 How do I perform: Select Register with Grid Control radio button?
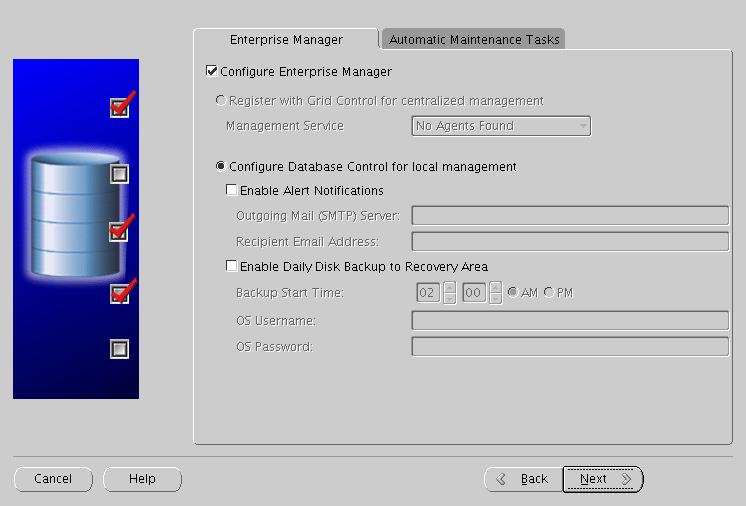[221, 100]
